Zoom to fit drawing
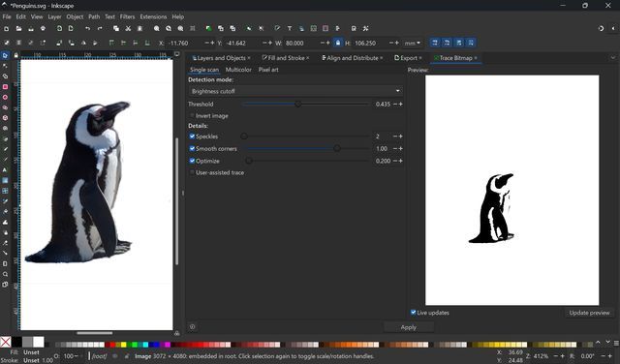 click(x=169, y=28)
